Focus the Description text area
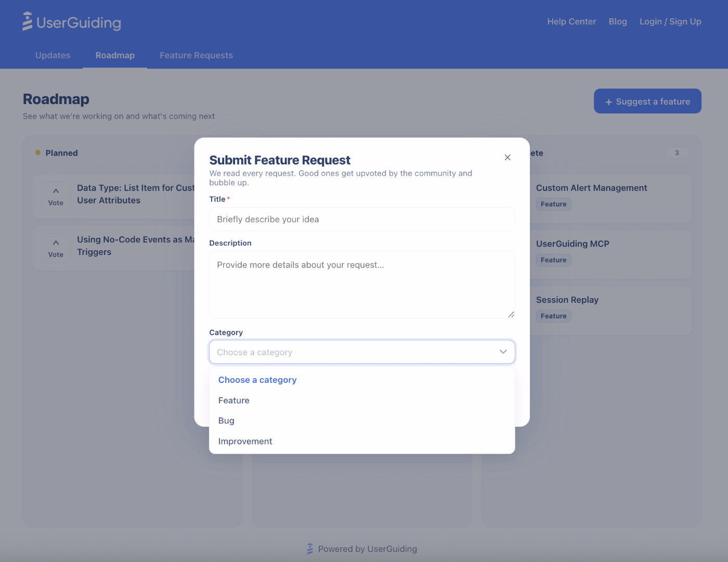Image resolution: width=728 pixels, height=562 pixels. coord(362,285)
